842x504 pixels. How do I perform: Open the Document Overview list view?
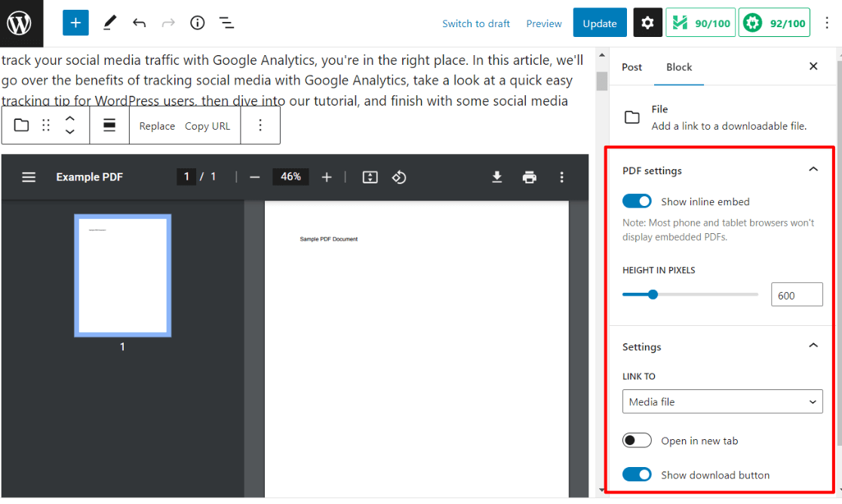pos(226,23)
